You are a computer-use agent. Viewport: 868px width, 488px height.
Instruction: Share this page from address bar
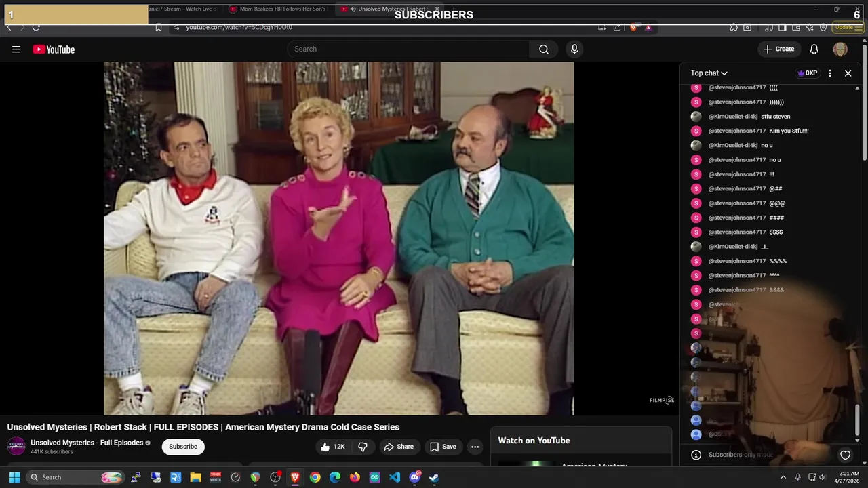pos(617,27)
